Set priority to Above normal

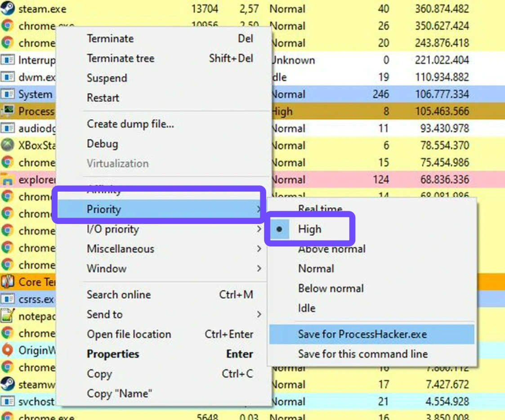click(332, 249)
